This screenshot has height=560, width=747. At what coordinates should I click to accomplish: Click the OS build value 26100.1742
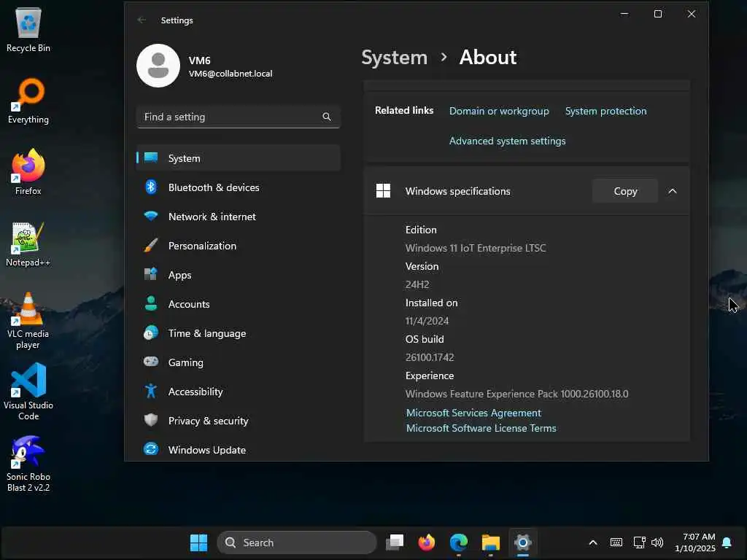point(430,357)
